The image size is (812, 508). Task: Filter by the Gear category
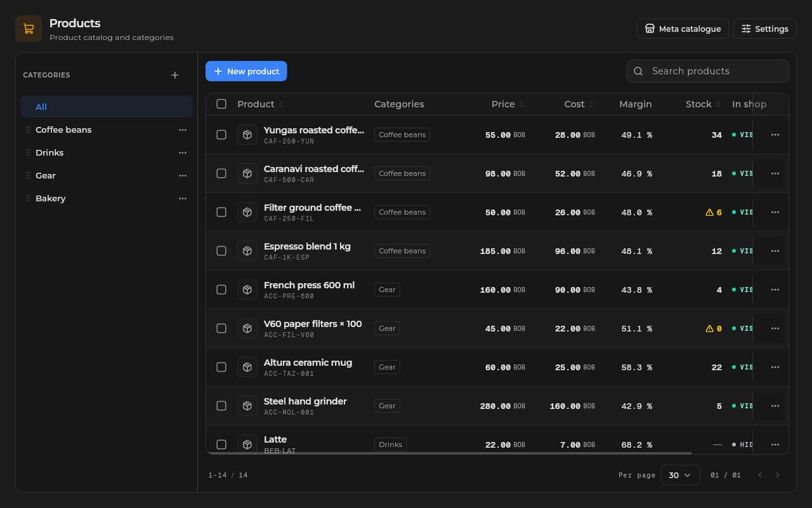pyautogui.click(x=107, y=175)
